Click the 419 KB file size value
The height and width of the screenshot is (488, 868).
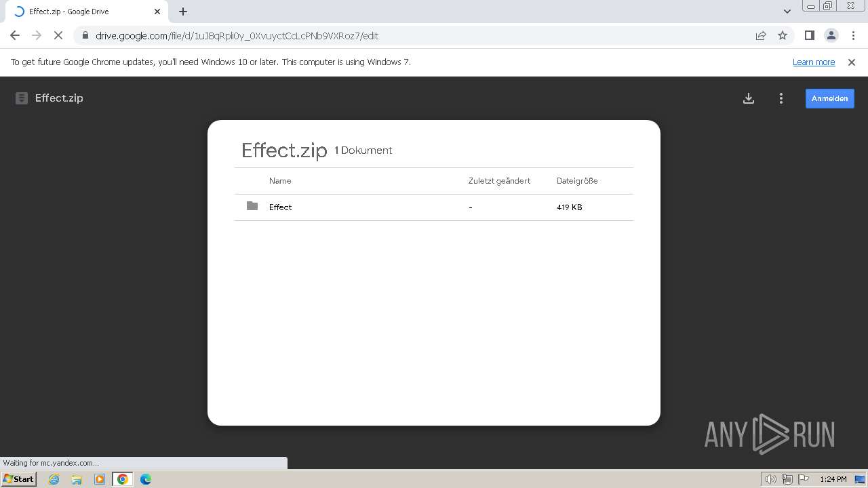pos(569,207)
